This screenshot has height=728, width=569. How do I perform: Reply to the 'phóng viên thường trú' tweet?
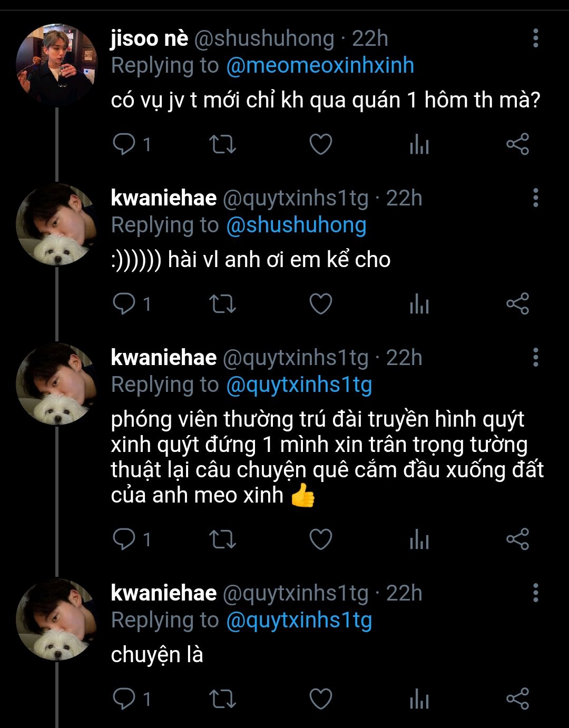(124, 539)
